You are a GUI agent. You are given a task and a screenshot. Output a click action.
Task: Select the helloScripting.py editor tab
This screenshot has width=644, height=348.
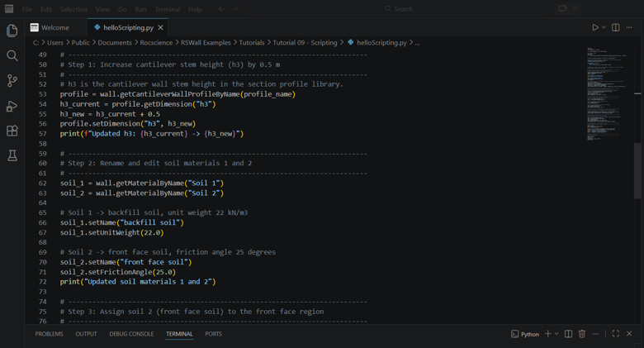[x=128, y=27]
